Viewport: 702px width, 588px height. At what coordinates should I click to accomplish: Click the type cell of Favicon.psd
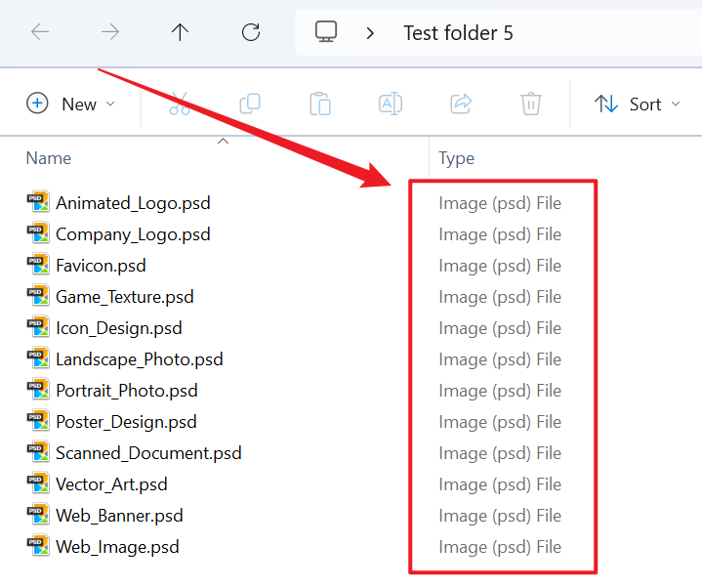coord(500,266)
